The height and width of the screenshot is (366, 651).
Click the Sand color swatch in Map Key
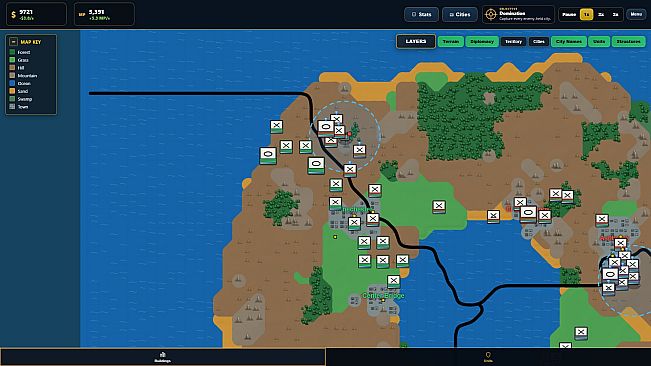coord(12,91)
